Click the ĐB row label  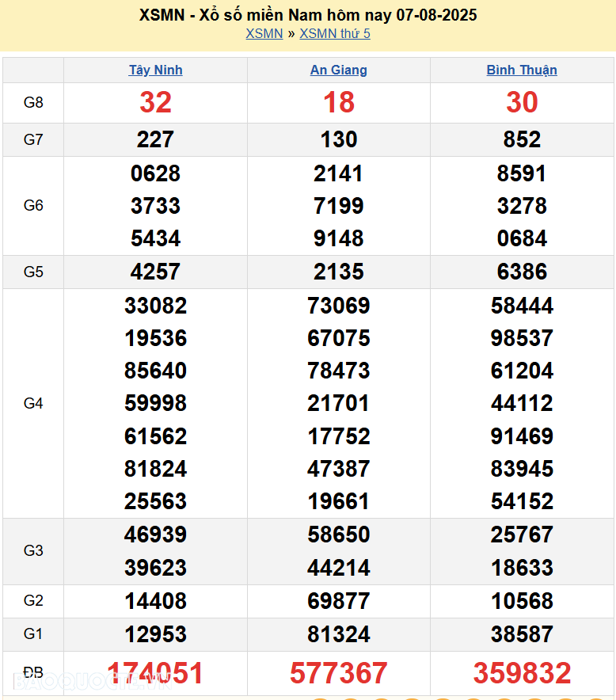click(x=33, y=672)
